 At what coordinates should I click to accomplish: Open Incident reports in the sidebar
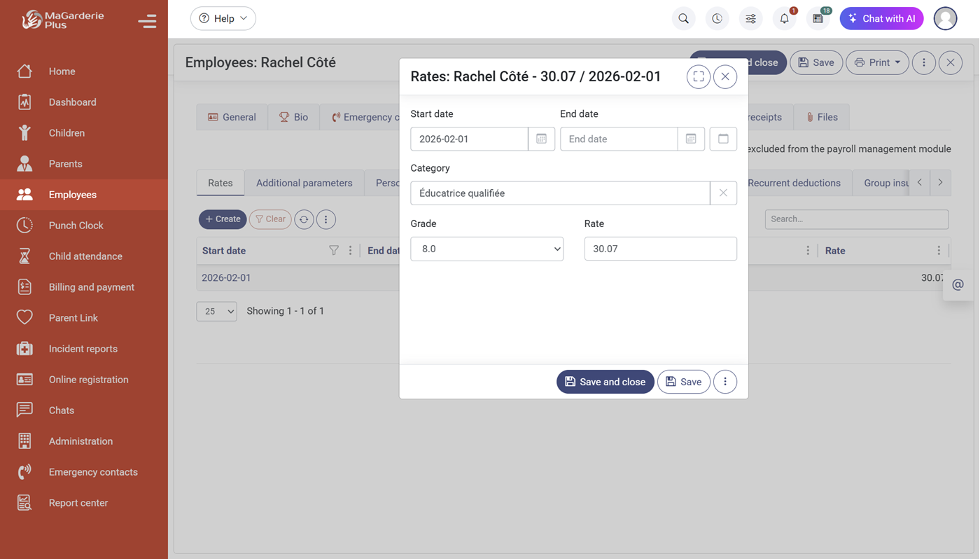tap(84, 349)
